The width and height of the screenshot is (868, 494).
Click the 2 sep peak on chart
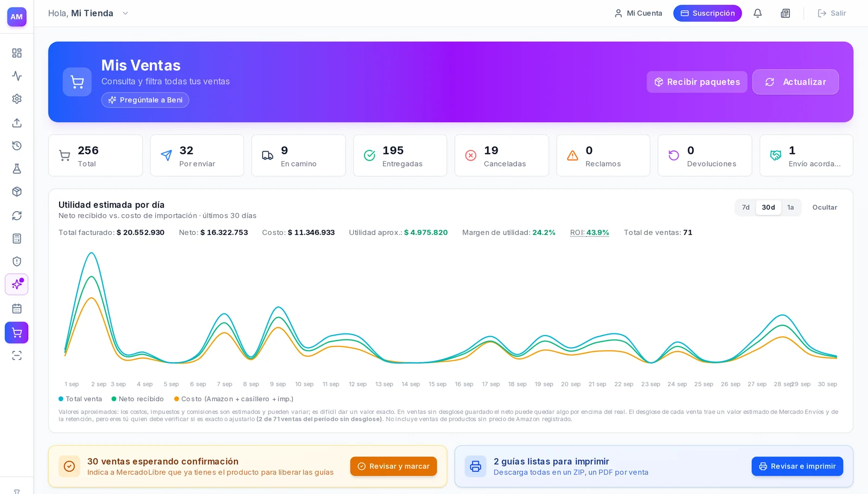pos(92,253)
